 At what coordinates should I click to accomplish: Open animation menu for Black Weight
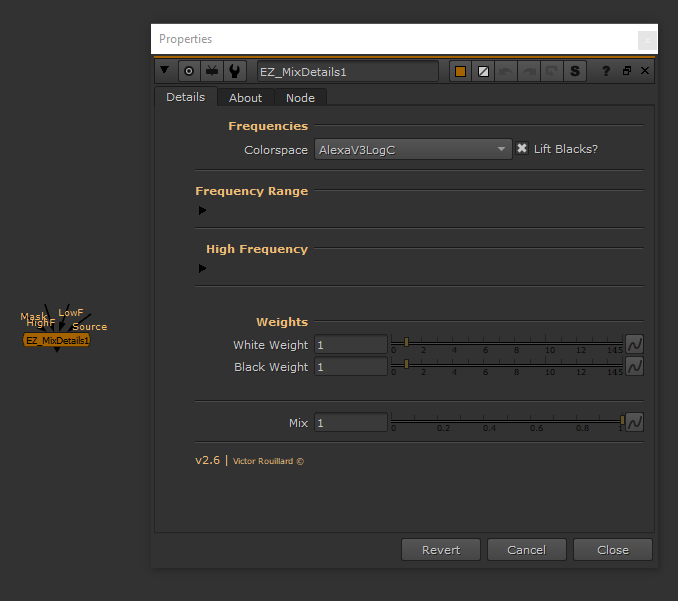pyautogui.click(x=634, y=366)
